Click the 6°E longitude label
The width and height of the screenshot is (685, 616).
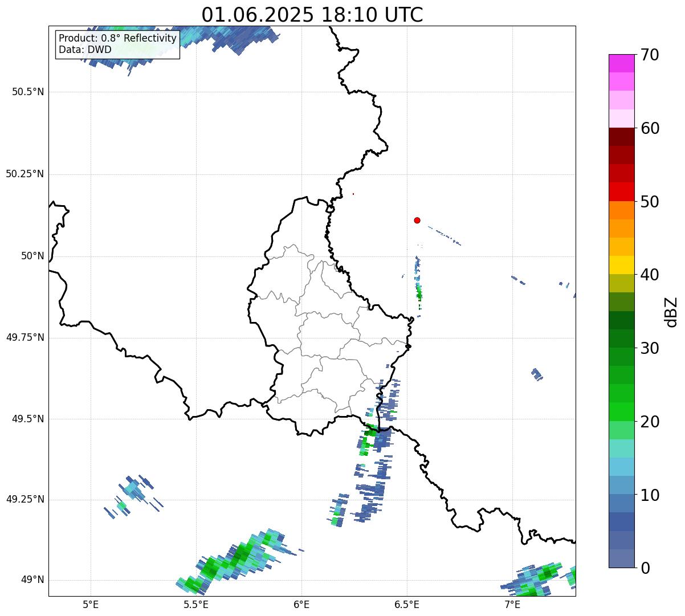click(x=301, y=604)
